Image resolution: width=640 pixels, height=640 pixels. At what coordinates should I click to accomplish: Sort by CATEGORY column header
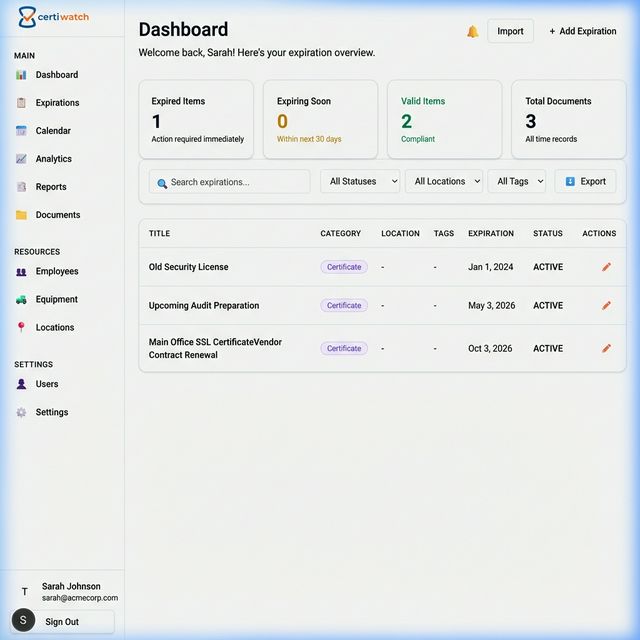pyautogui.click(x=340, y=233)
